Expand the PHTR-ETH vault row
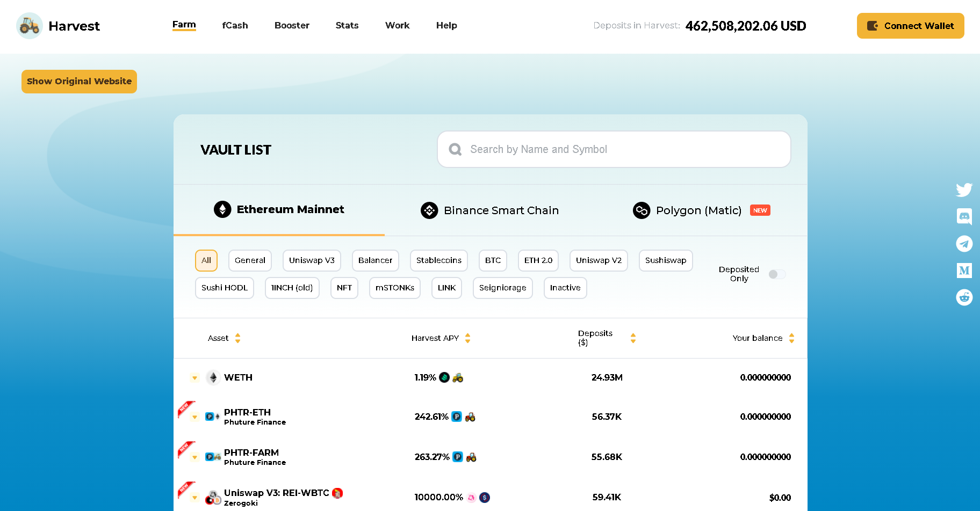Image resolution: width=980 pixels, height=511 pixels. pyautogui.click(x=194, y=417)
